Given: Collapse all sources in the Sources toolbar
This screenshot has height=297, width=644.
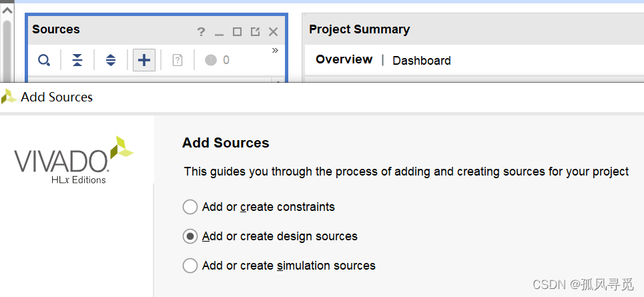Looking at the screenshot, I should point(77,60).
